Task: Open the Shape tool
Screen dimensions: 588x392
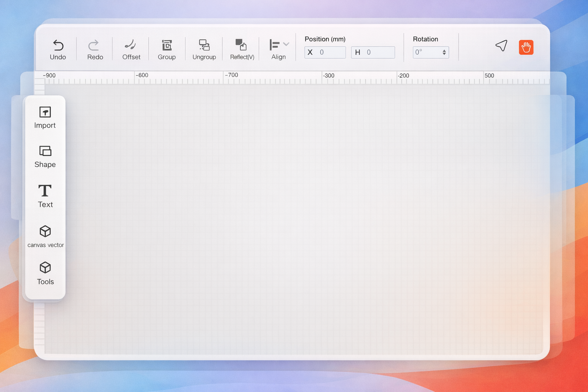Action: pyautogui.click(x=45, y=151)
